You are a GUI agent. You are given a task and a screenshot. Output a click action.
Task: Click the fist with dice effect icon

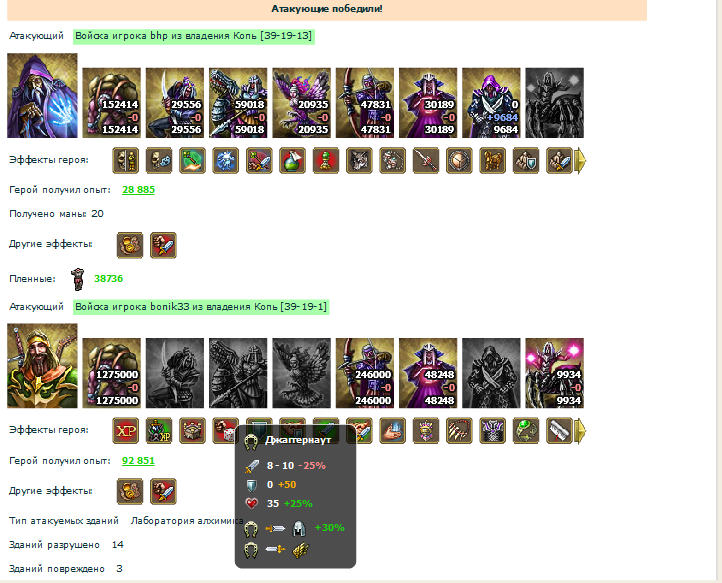[225, 431]
